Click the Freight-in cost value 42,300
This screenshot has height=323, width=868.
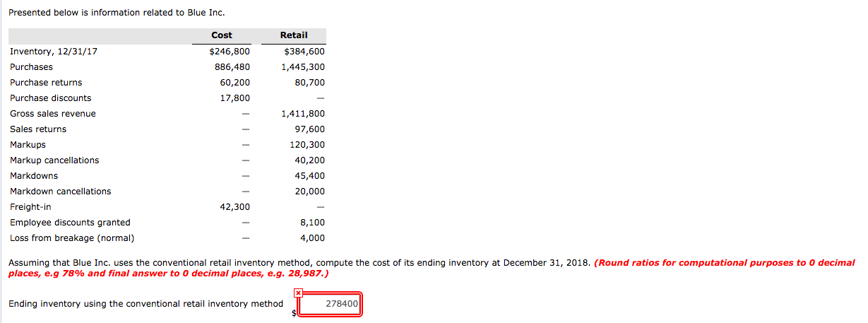[235, 207]
